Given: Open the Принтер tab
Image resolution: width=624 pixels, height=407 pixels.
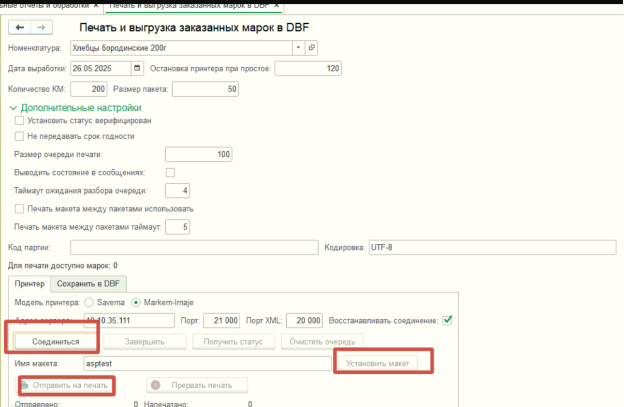Looking at the screenshot, I should click(x=28, y=284).
